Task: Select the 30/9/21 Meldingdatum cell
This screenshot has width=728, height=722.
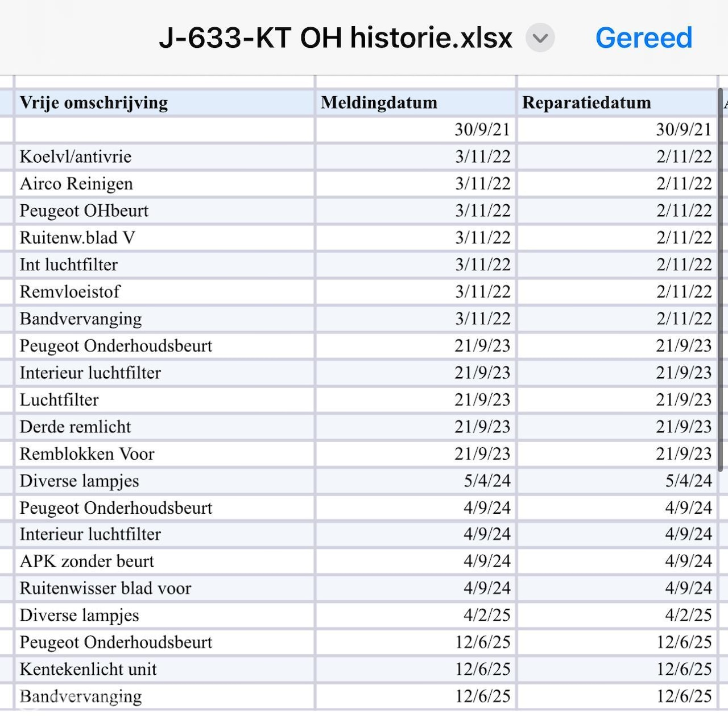Action: [x=415, y=130]
